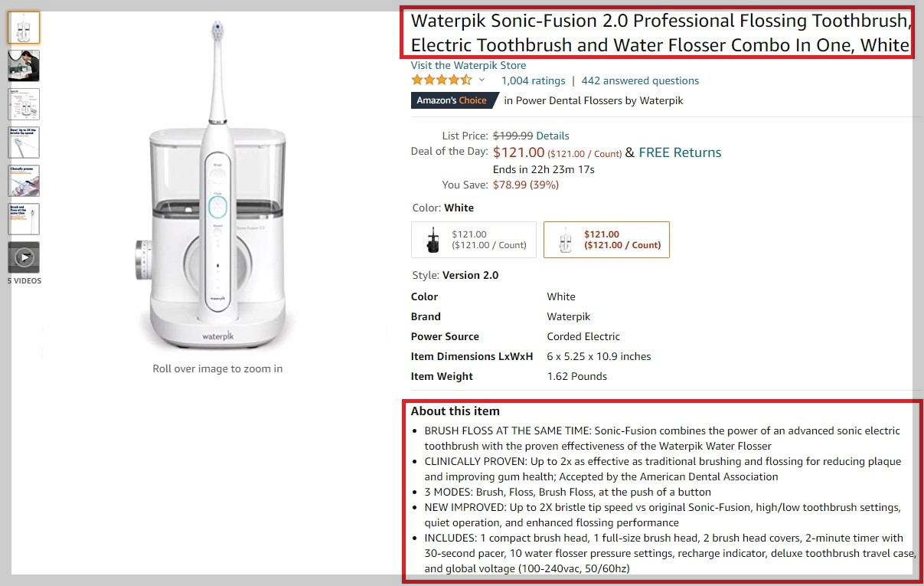This screenshot has width=924, height=586.
Task: Visit the Waterpik Store
Action: click(468, 65)
